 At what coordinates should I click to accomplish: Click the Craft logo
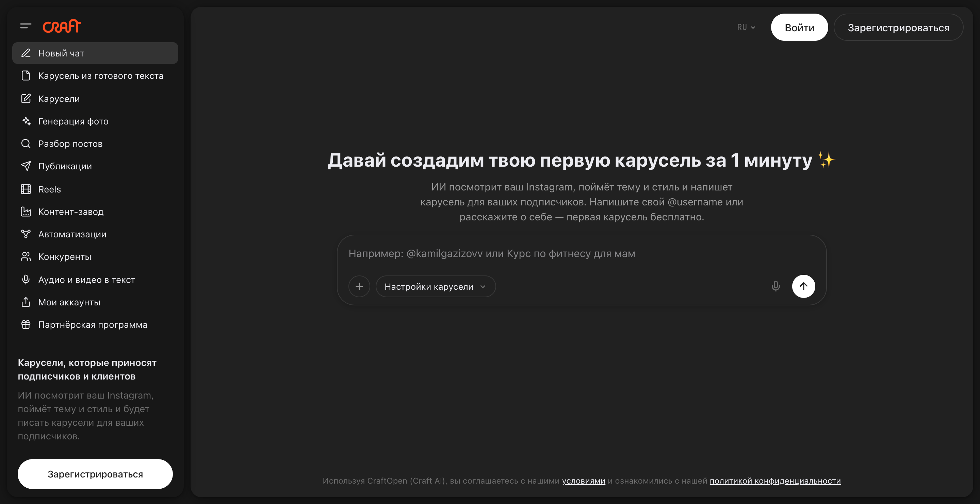[62, 26]
